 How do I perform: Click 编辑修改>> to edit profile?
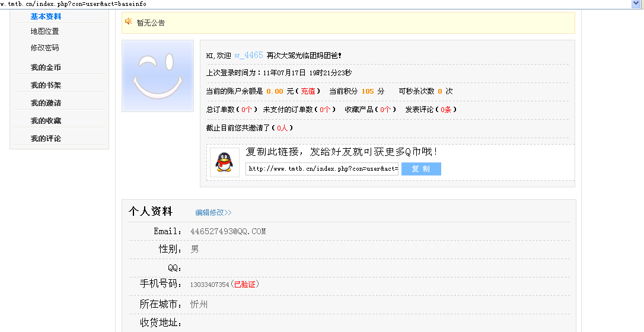click(213, 212)
